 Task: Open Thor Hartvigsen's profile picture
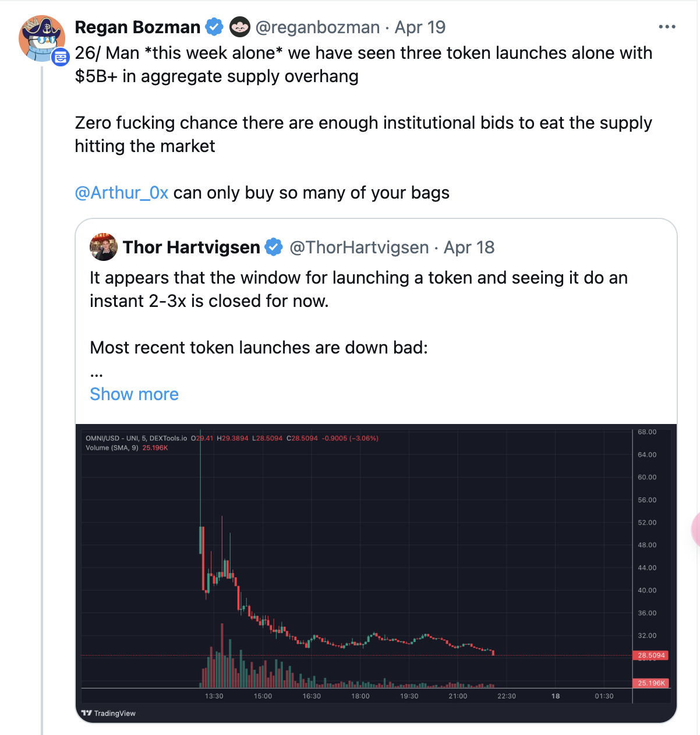(x=104, y=247)
